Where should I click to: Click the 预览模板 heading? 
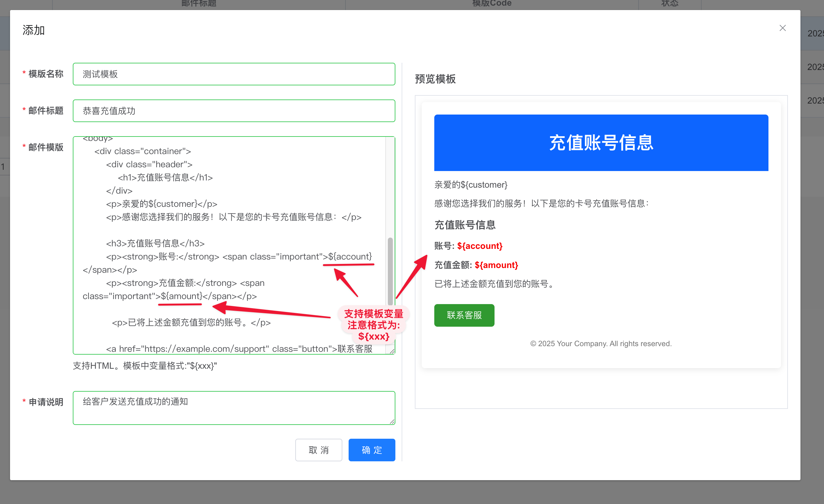[x=435, y=79]
